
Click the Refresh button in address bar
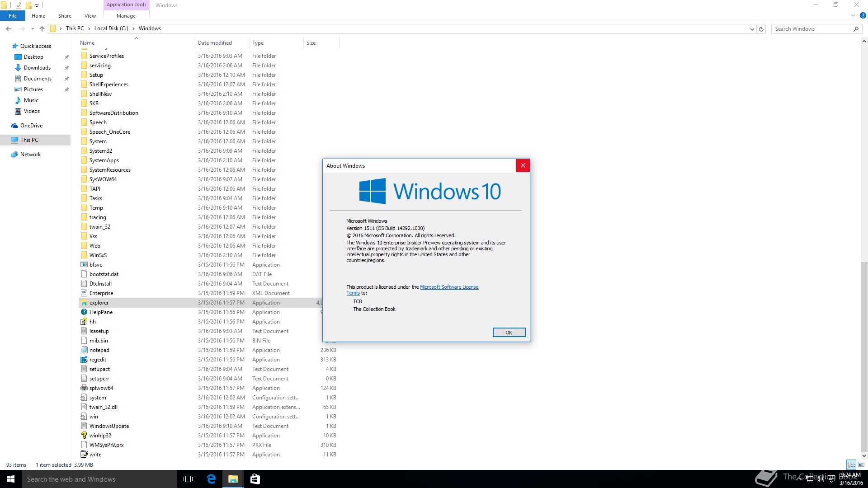point(761,29)
